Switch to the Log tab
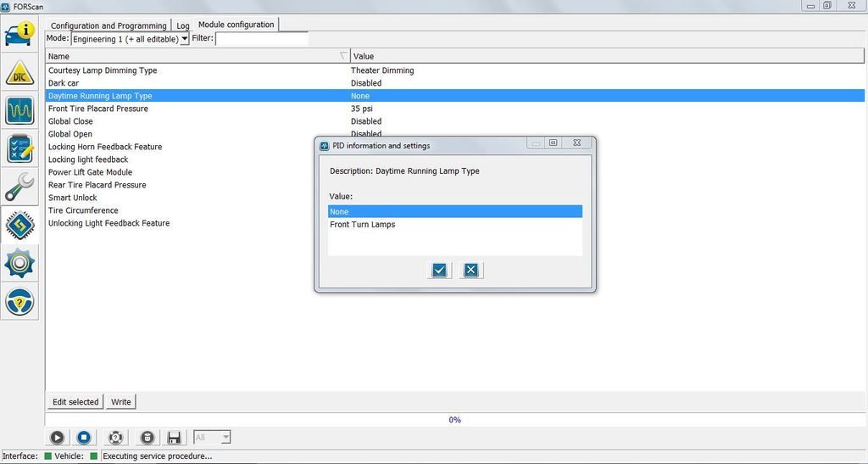This screenshot has height=464, width=868. tap(183, 25)
